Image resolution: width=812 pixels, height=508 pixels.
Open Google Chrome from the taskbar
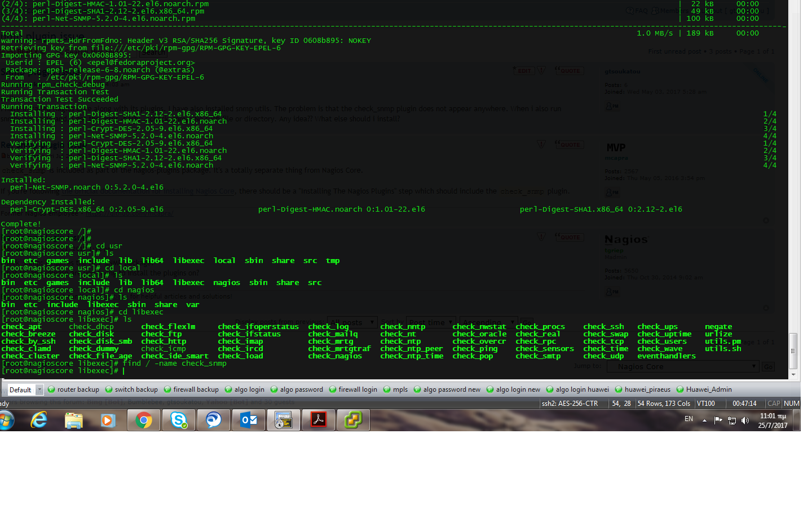tap(143, 420)
